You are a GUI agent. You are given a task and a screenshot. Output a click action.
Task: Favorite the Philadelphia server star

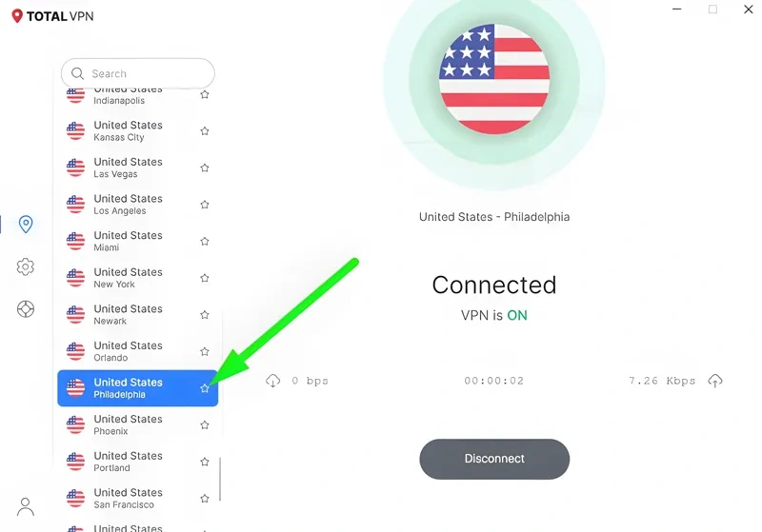coord(205,388)
